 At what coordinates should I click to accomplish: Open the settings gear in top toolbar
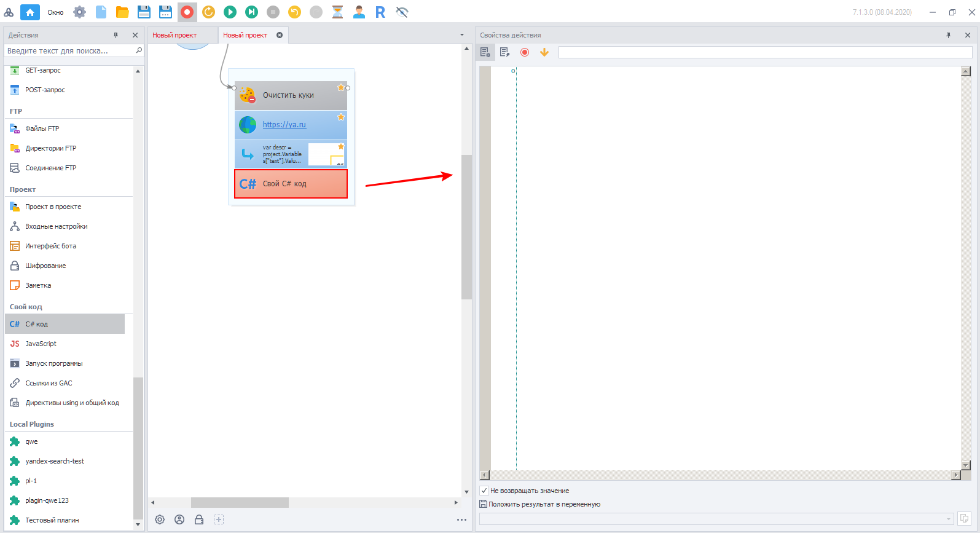[79, 12]
